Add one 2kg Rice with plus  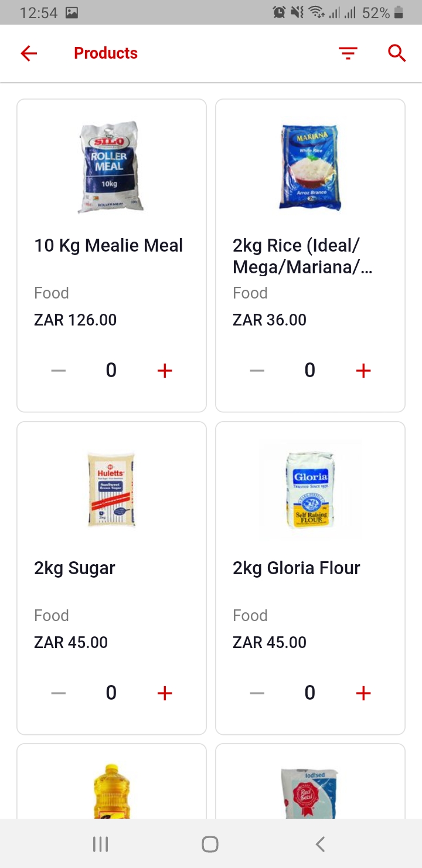pos(363,371)
